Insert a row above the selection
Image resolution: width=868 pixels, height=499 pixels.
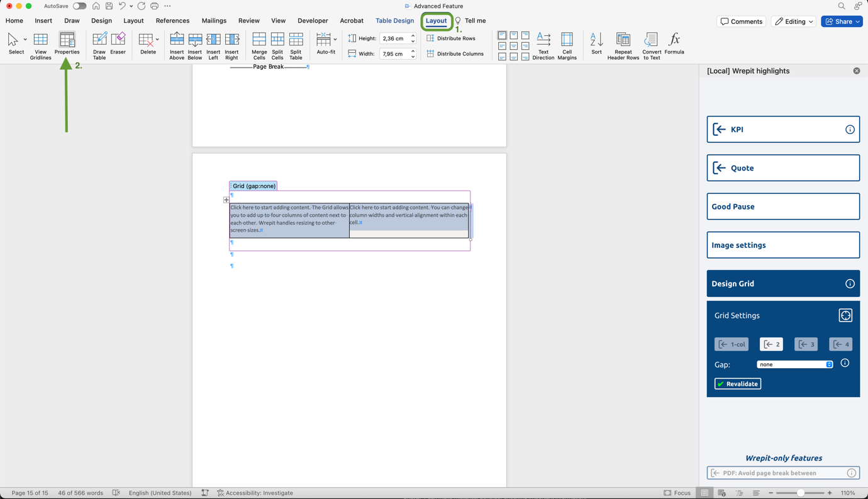click(177, 46)
